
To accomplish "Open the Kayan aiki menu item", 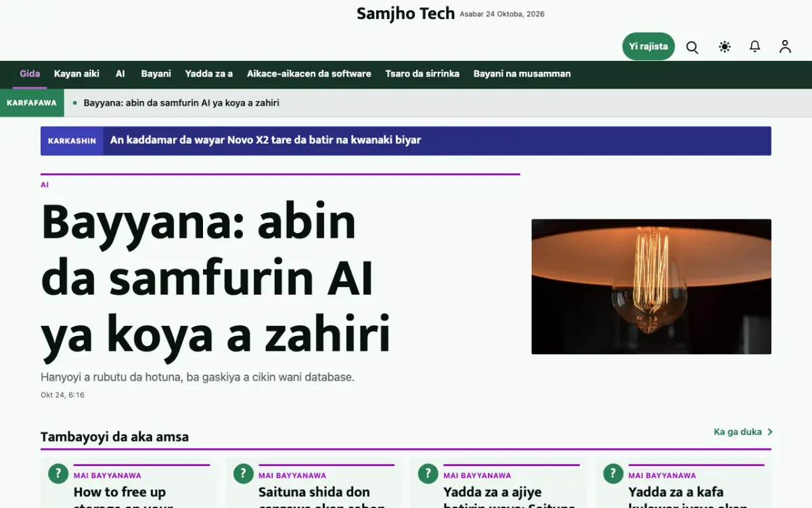I will (76, 74).
